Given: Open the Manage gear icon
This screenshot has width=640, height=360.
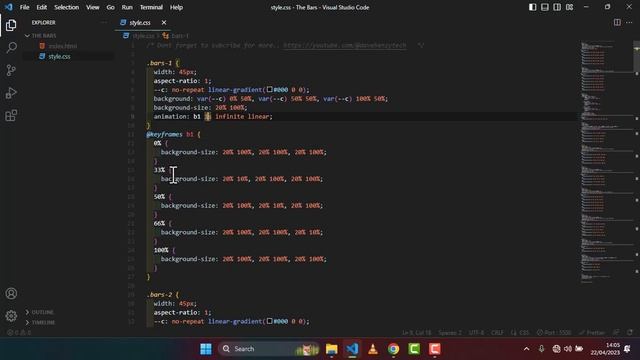Looking at the screenshot, I should click(x=11, y=316).
